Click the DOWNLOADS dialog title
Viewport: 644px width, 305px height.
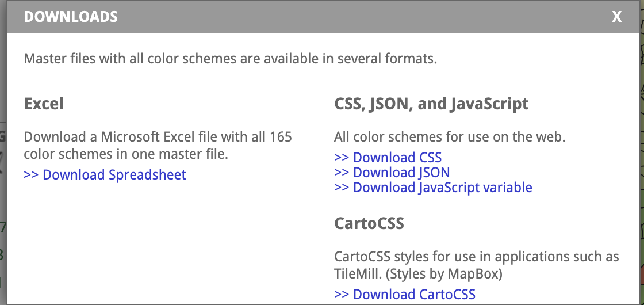tap(71, 17)
